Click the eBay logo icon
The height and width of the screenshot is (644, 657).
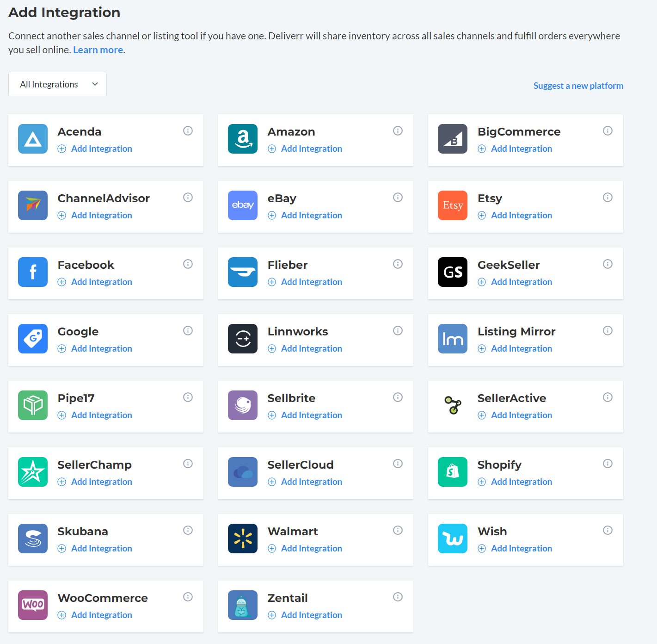coord(243,205)
